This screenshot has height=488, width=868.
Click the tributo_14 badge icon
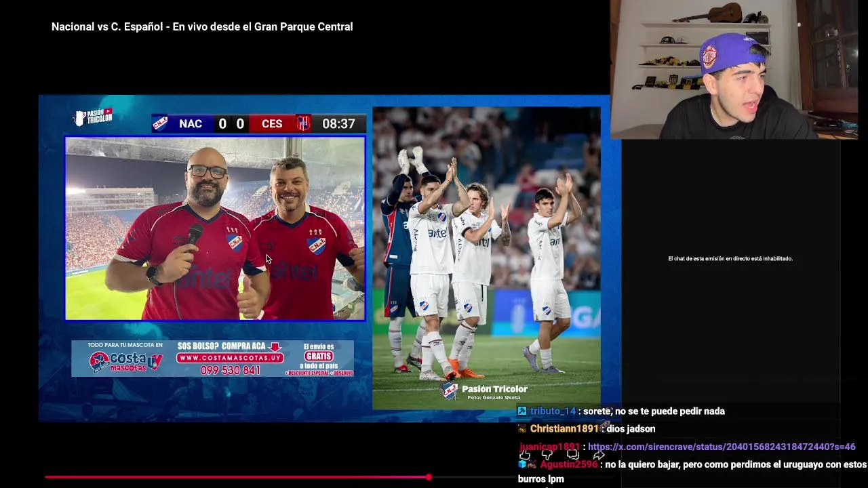click(x=522, y=411)
